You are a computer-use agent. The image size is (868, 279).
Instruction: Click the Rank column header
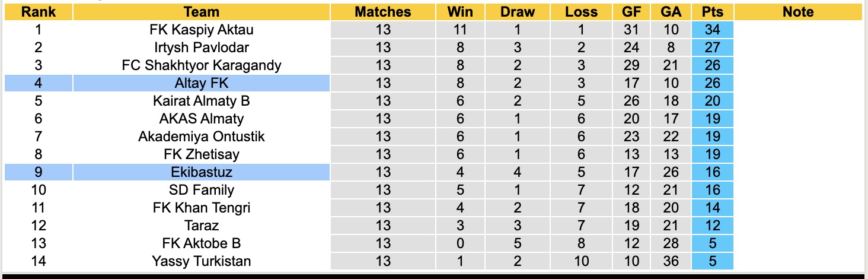tap(37, 12)
